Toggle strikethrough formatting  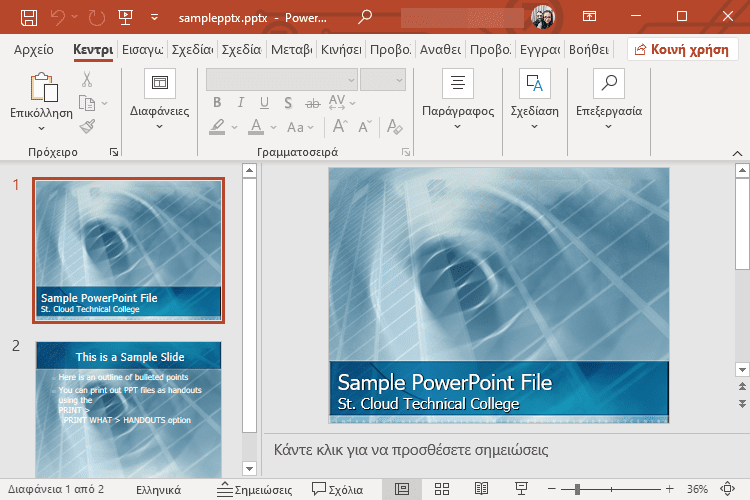pyautogui.click(x=312, y=102)
